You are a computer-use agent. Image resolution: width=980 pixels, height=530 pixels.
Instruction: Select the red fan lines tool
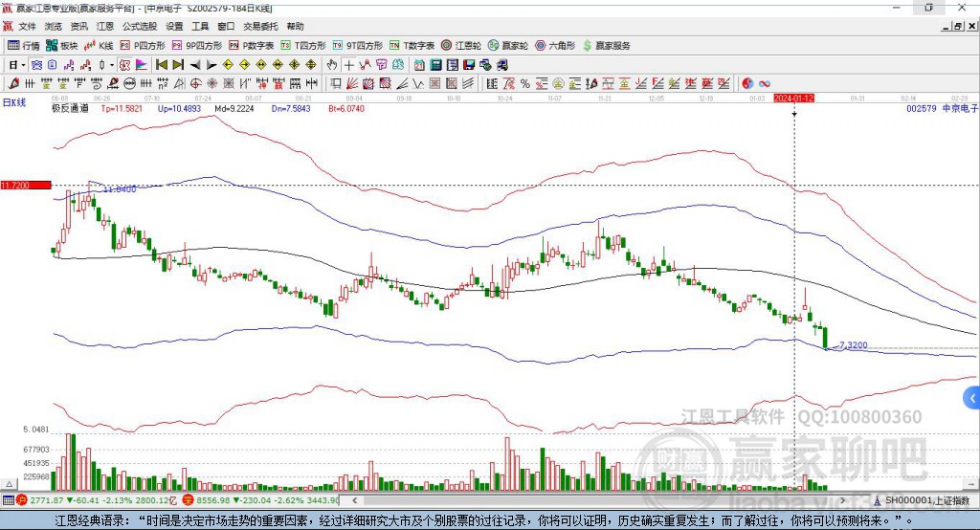click(x=352, y=84)
